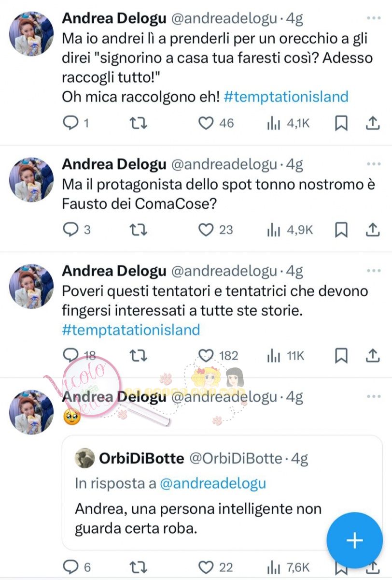
Task: Compose a new tweet with plus button
Action: [x=355, y=540]
